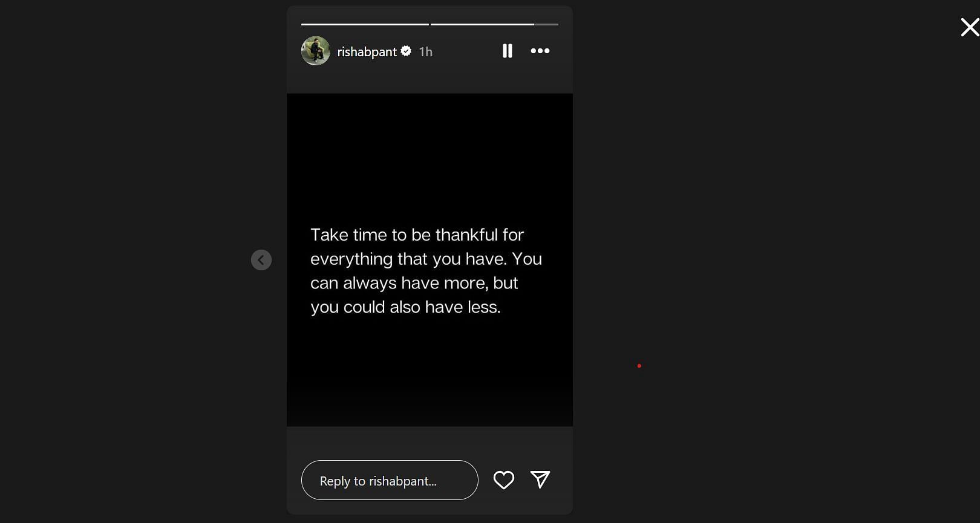Image resolution: width=980 pixels, height=523 pixels.
Task: Share the story using the paper plane icon
Action: click(x=540, y=479)
